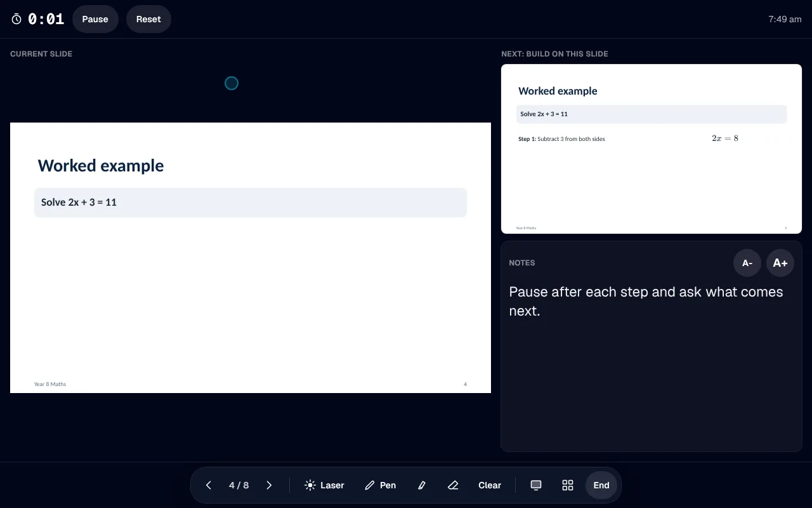Screen dimensions: 812x508
Task: Select the eraser tool icon
Action: [453, 485]
